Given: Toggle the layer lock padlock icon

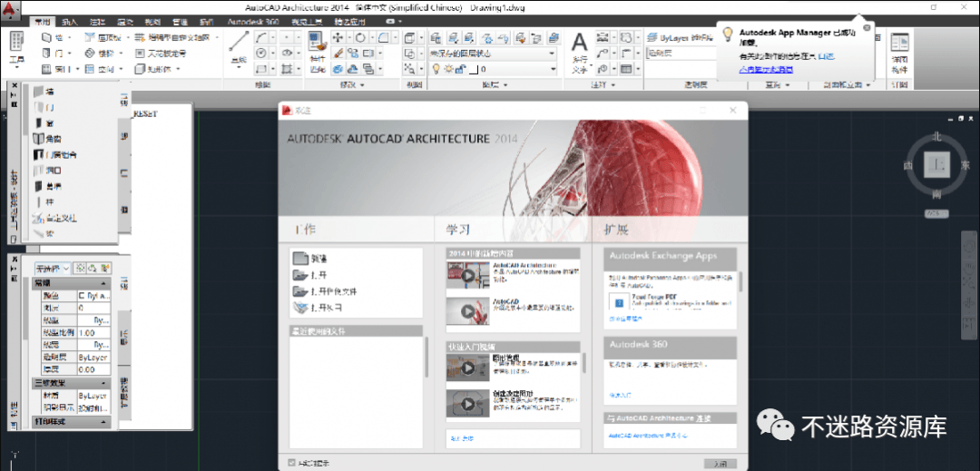Looking at the screenshot, I should tap(459, 69).
